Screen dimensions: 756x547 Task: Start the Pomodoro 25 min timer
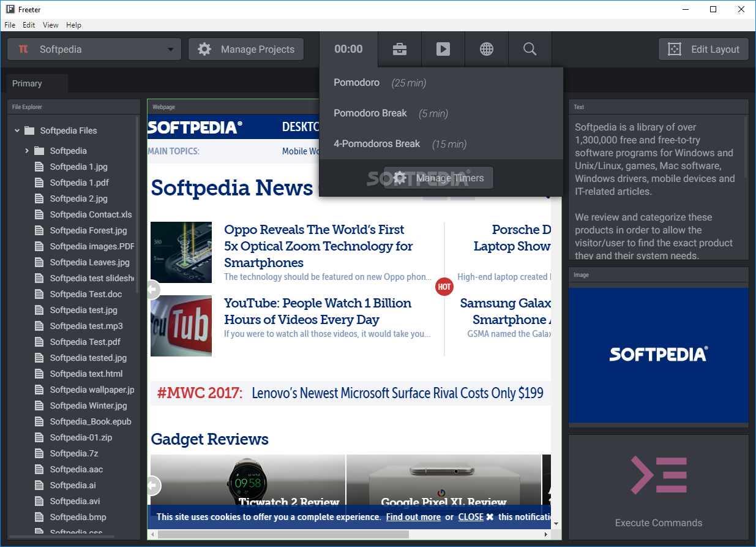click(x=441, y=83)
